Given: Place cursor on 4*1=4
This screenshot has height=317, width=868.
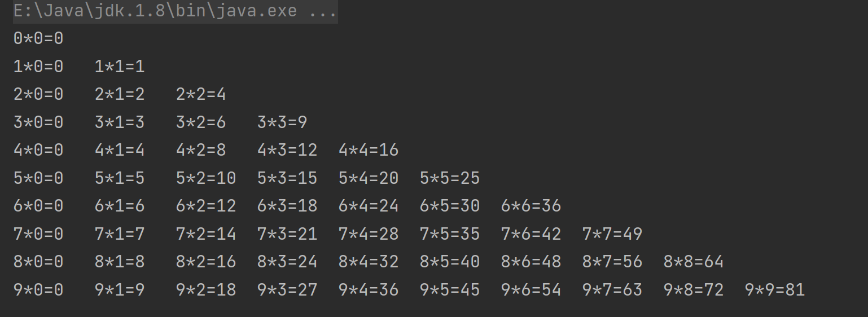Looking at the screenshot, I should tap(120, 150).
